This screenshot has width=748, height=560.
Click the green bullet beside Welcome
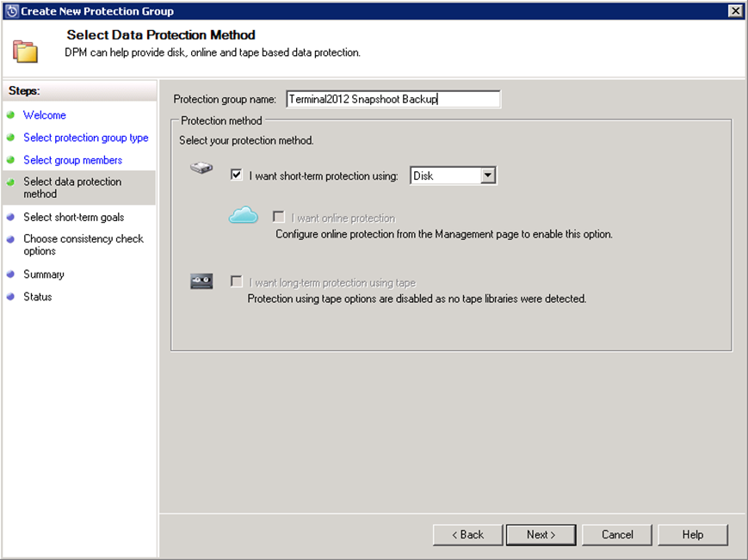[10, 115]
